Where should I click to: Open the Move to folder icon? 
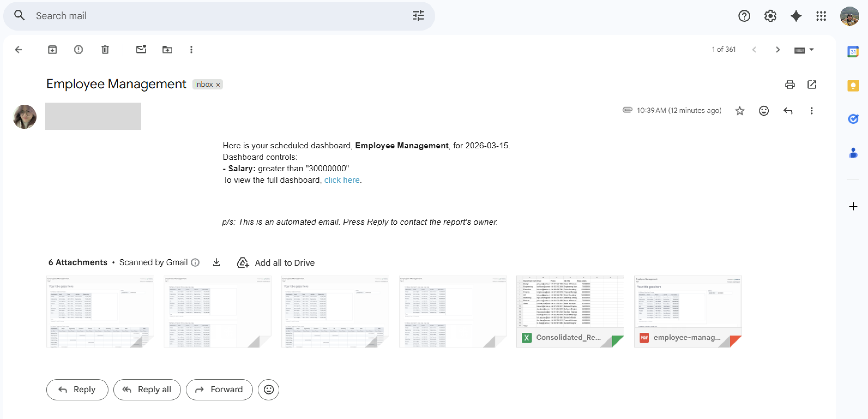point(167,50)
